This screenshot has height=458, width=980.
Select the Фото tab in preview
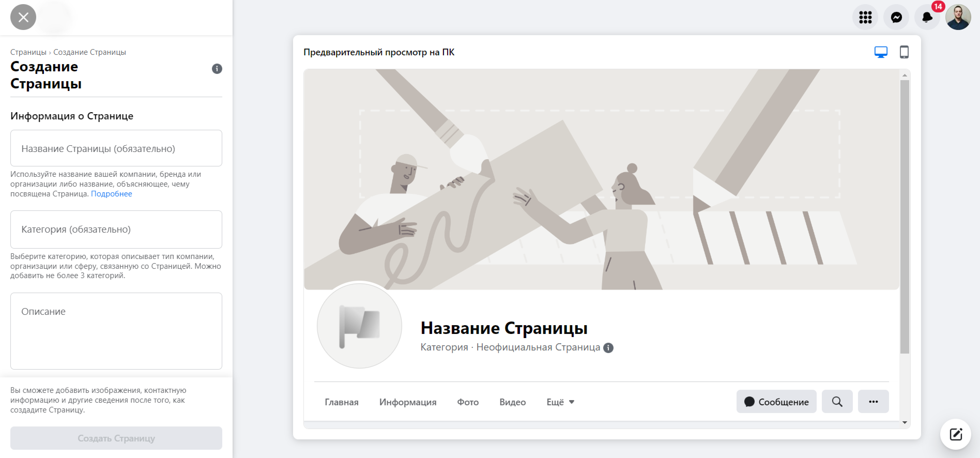pyautogui.click(x=468, y=402)
